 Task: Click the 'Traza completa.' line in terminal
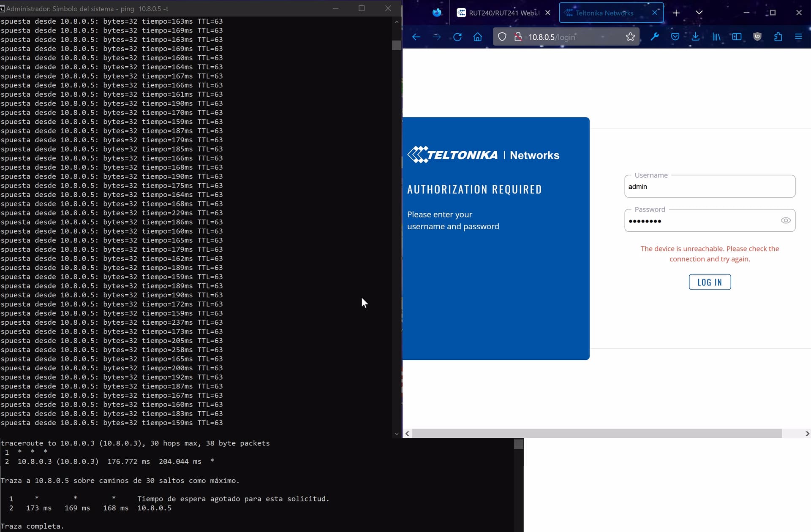click(x=32, y=526)
